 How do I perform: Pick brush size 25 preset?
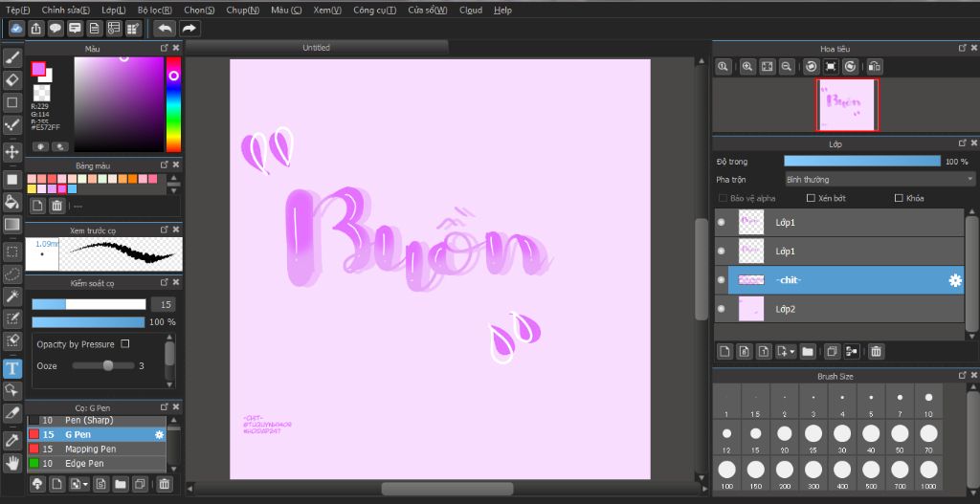click(813, 438)
